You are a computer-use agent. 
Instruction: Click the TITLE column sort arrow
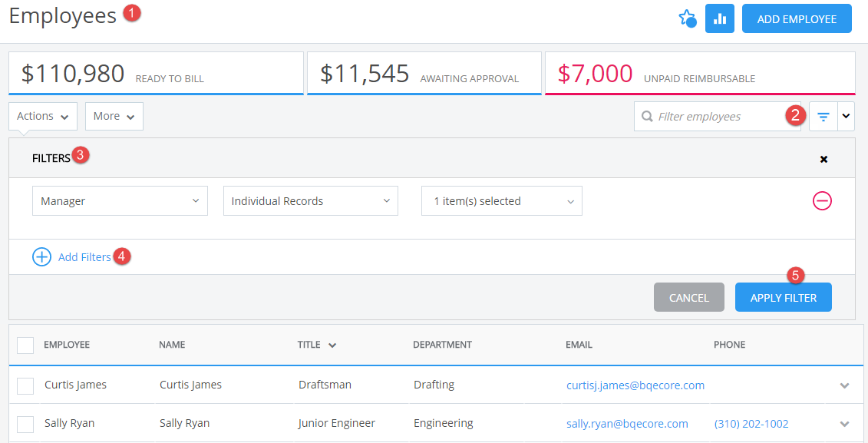point(332,345)
